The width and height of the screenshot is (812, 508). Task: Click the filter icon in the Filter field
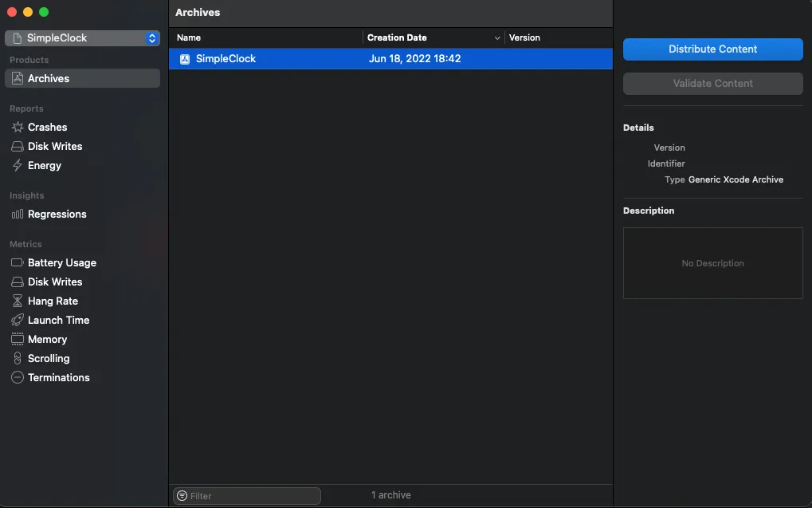[182, 496]
